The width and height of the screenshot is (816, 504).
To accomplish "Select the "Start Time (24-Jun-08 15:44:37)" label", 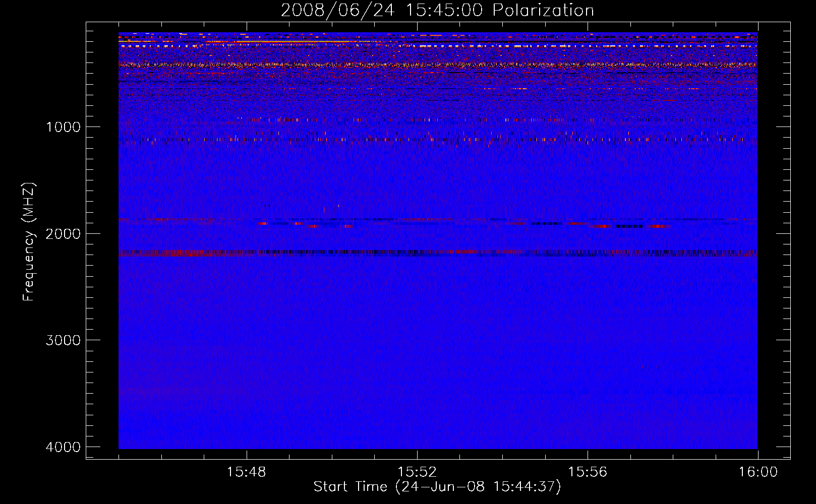I will [x=437, y=487].
